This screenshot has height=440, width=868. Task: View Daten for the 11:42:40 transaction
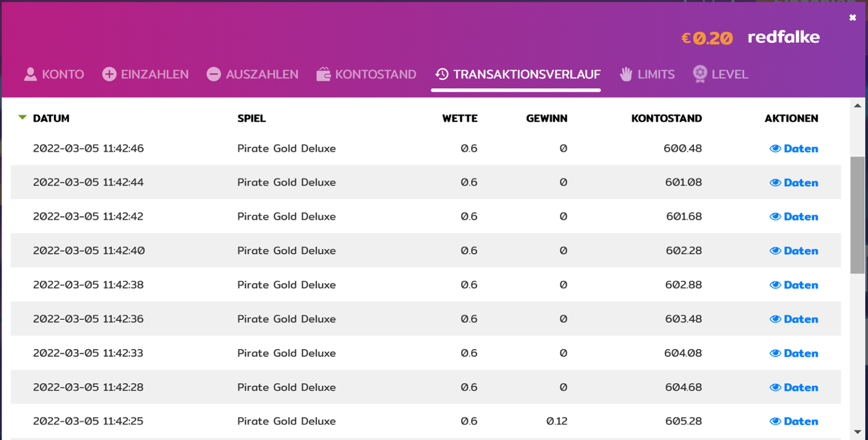[x=800, y=251]
